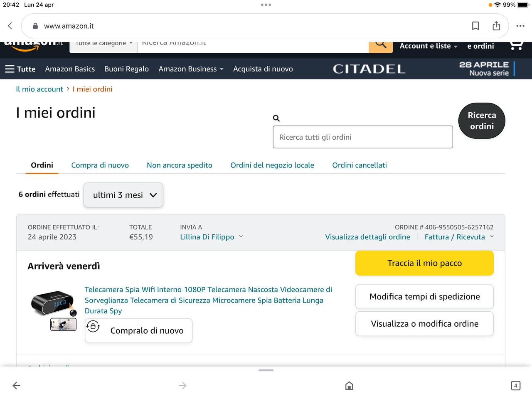
Task: Open the 'Il mio account' breadcrumb link
Action: [39, 89]
